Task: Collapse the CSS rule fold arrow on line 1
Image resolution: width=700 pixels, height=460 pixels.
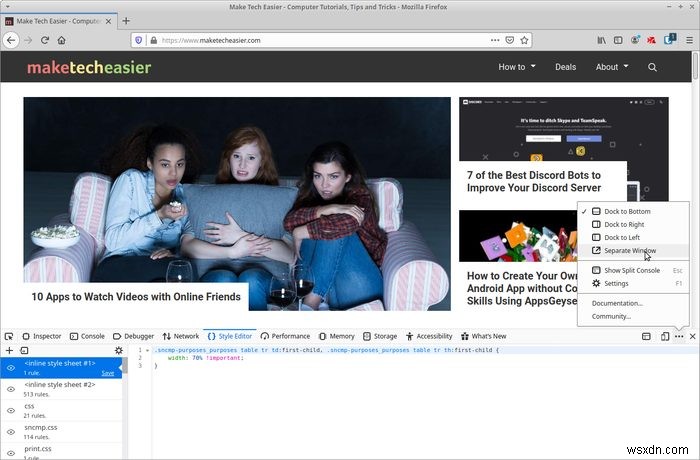Action: click(x=147, y=350)
